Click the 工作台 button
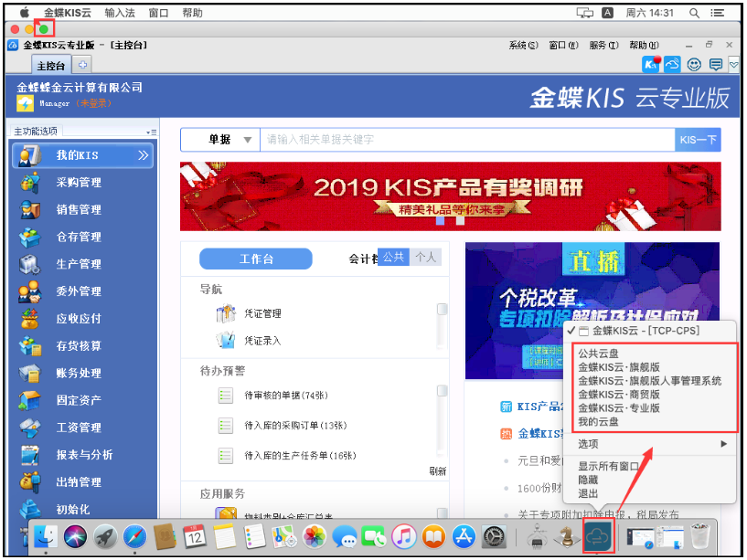Screen dimensions: 747x560 coord(256,259)
